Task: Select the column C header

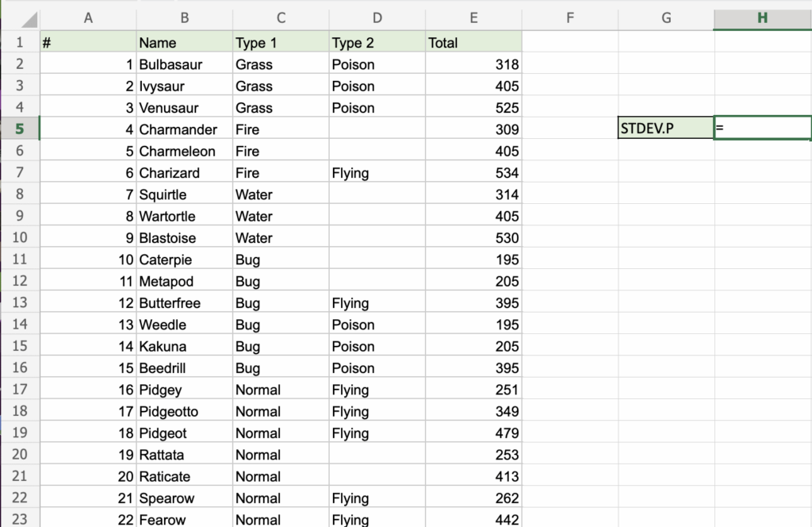Action: (281, 19)
